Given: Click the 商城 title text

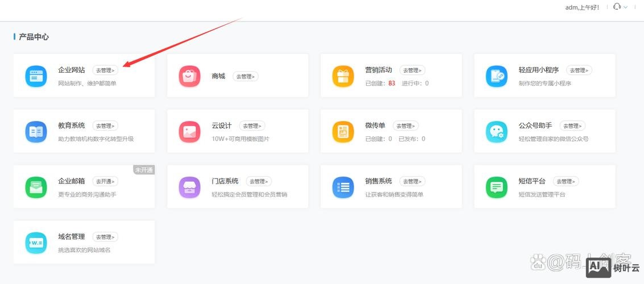Looking at the screenshot, I should pos(218,76).
